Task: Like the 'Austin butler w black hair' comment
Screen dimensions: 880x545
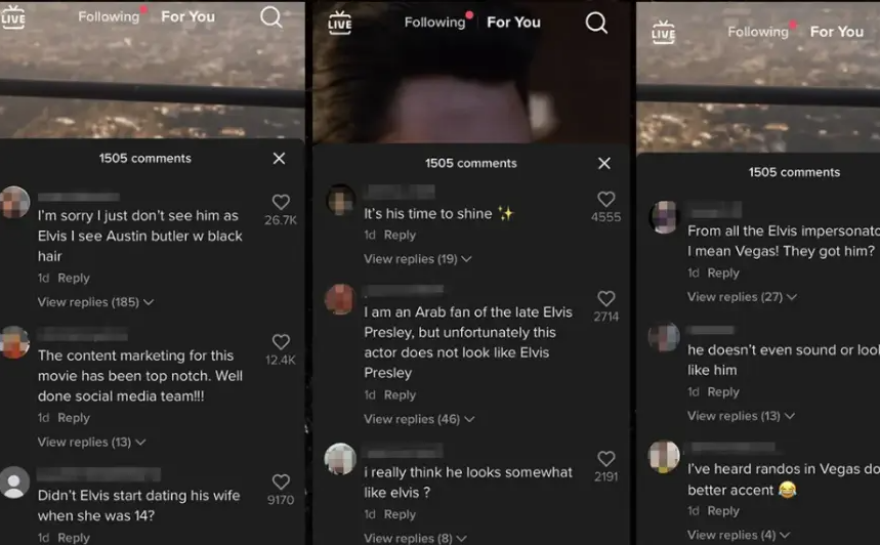Action: (281, 202)
